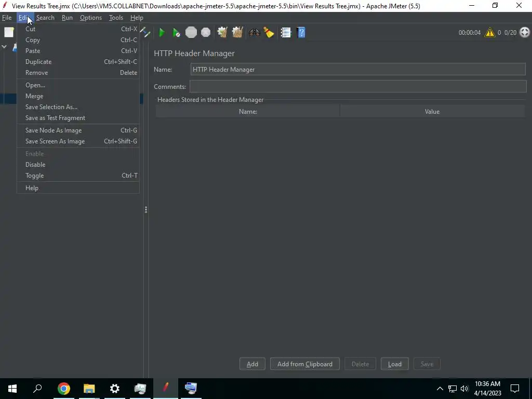Open Help via blue question-mark book

tap(301, 33)
